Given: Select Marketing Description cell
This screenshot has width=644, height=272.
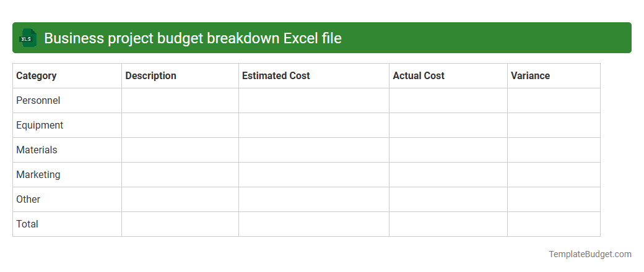Looking at the screenshot, I should point(180,175).
